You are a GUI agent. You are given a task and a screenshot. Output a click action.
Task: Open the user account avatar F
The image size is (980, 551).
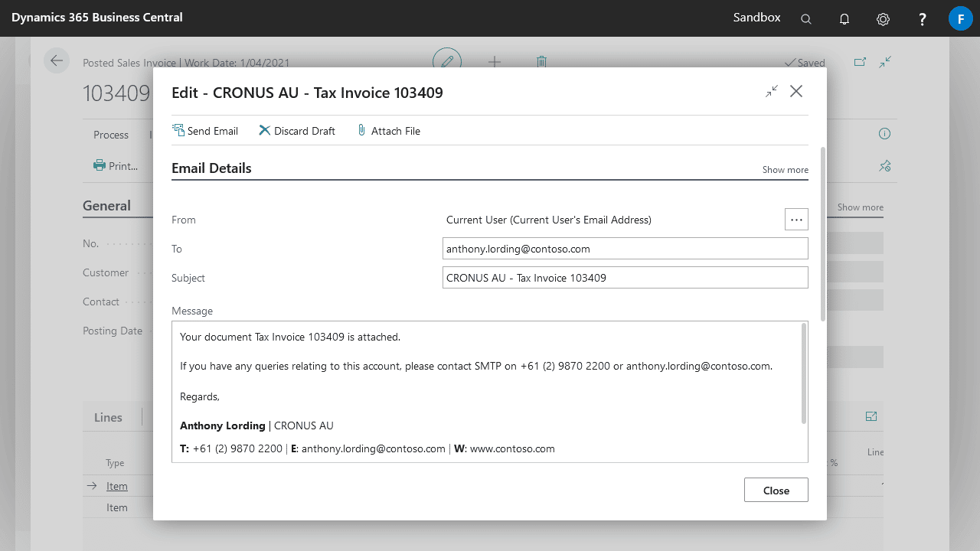click(960, 18)
